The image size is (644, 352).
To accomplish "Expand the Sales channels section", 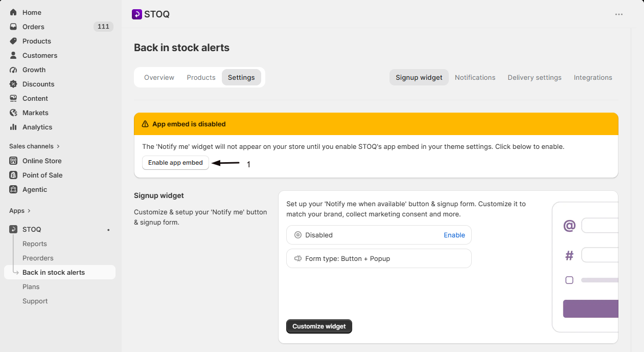I will pyautogui.click(x=35, y=146).
